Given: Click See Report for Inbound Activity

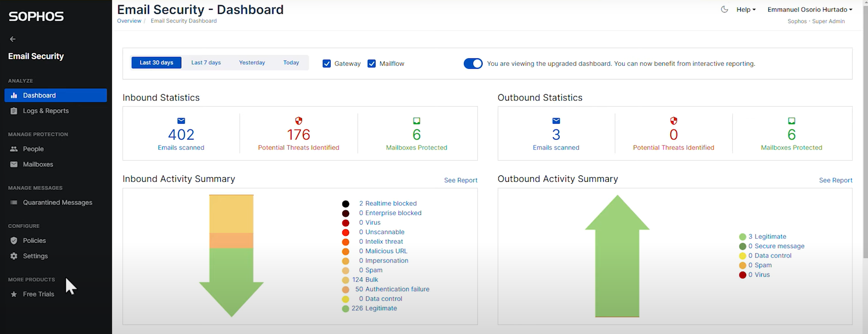Looking at the screenshot, I should pos(461,180).
